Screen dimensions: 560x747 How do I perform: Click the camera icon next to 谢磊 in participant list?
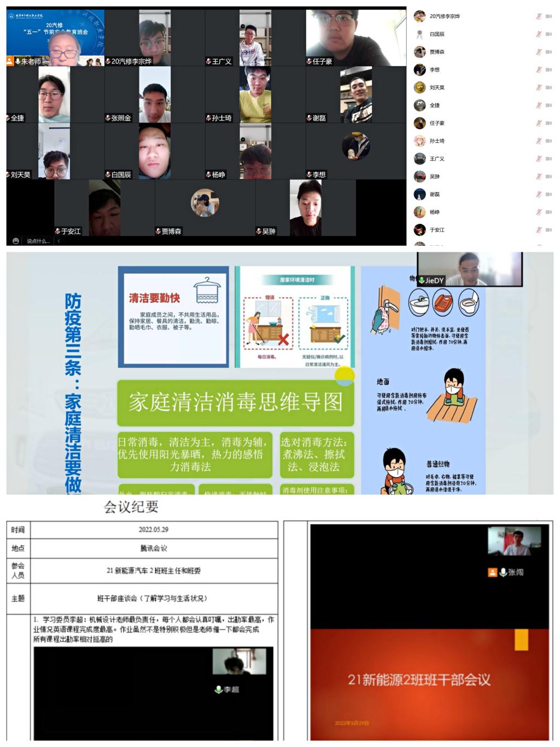pos(550,194)
